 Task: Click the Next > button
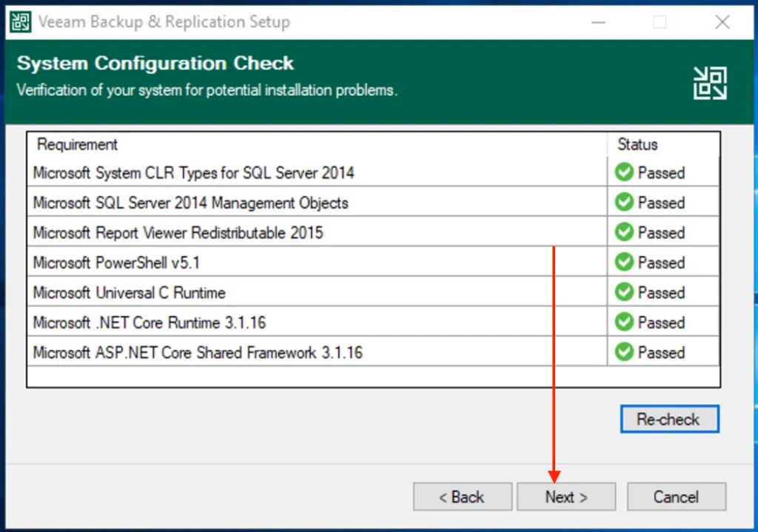pos(566,496)
